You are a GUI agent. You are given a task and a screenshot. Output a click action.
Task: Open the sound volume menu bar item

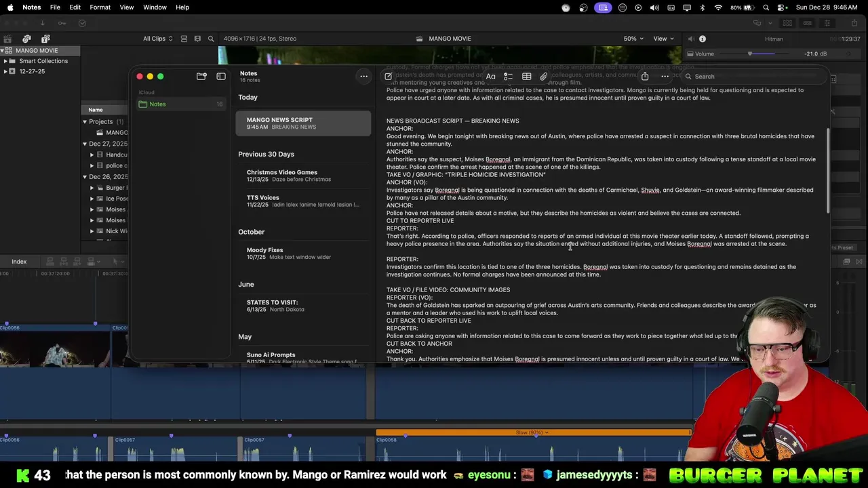tap(654, 7)
